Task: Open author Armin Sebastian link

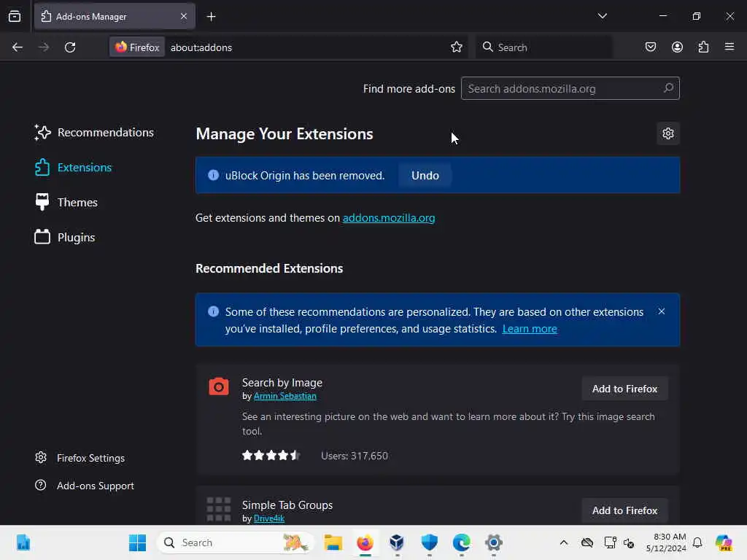Action: tap(285, 396)
